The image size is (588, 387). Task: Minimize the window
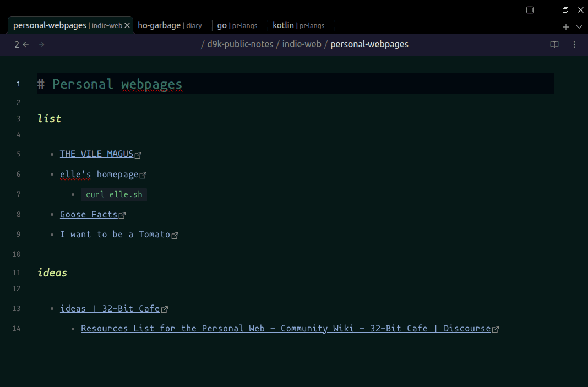click(550, 10)
